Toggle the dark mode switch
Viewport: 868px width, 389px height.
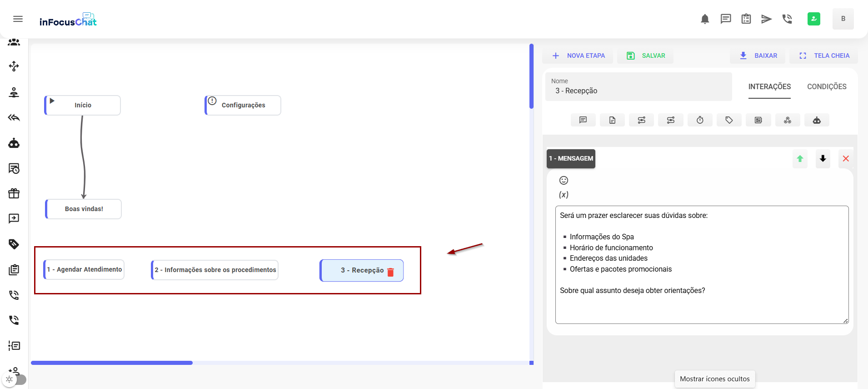(15, 379)
